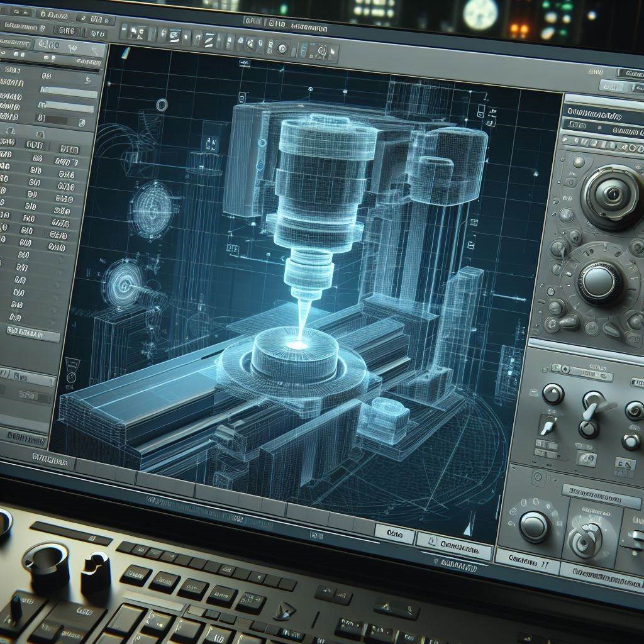Toggle the round knob at top-left of switch panel
Image resolution: width=644 pixels, height=644 pixels.
point(553,394)
